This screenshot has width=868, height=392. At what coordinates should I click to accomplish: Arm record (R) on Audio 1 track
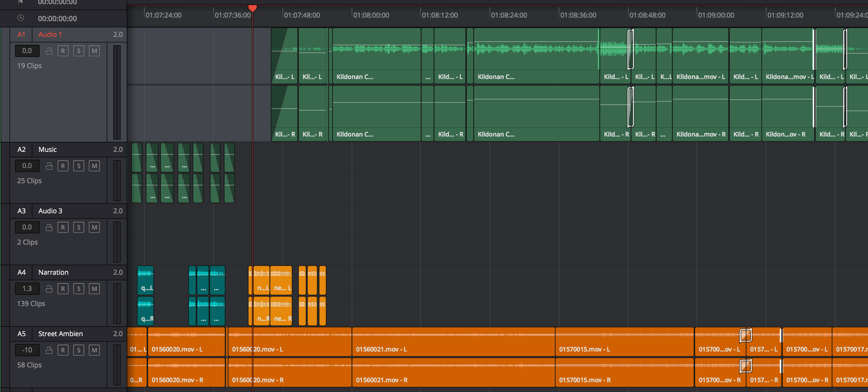(x=63, y=51)
